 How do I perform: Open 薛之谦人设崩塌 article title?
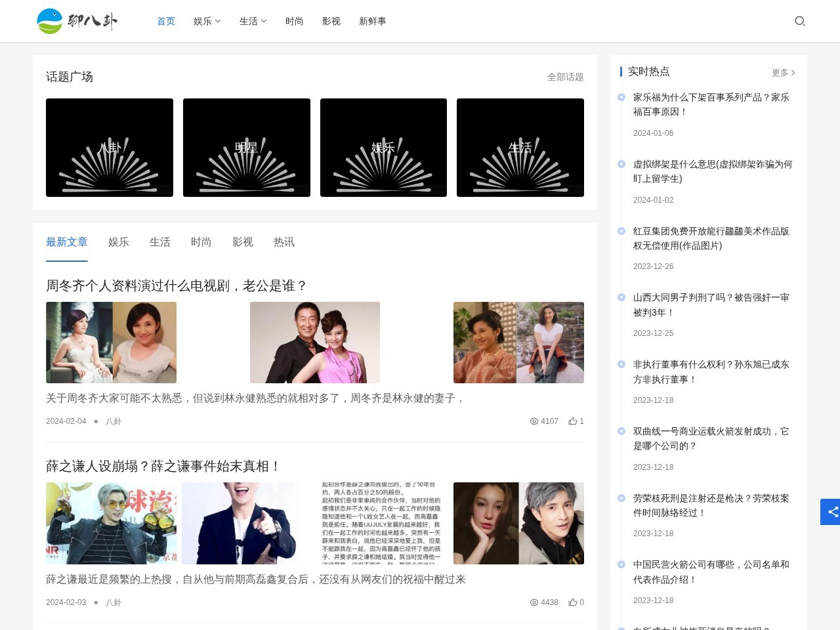coord(161,466)
